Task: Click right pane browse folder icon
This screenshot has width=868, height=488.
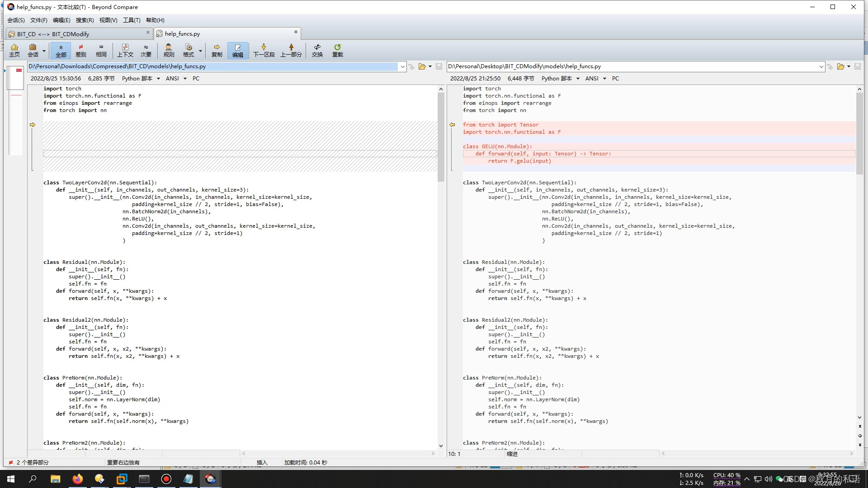Action: [x=840, y=66]
